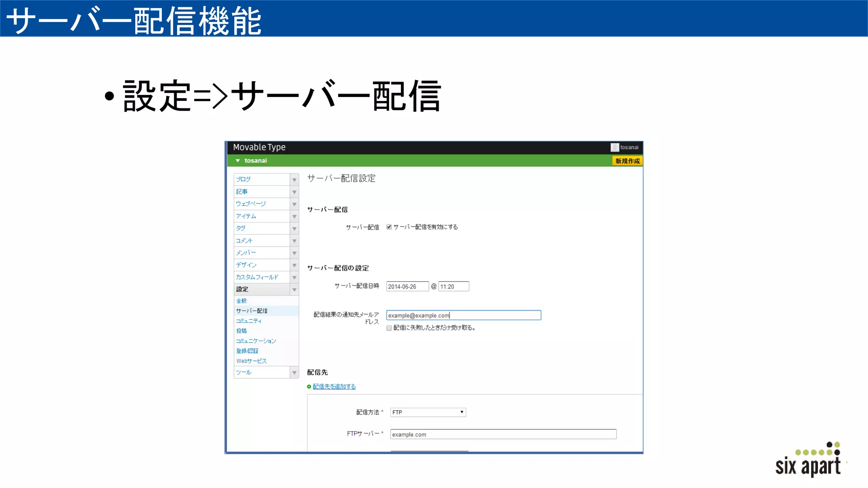Screen dimensions: 868x488
Task: Select 全般 under settings
Action: coord(242,301)
